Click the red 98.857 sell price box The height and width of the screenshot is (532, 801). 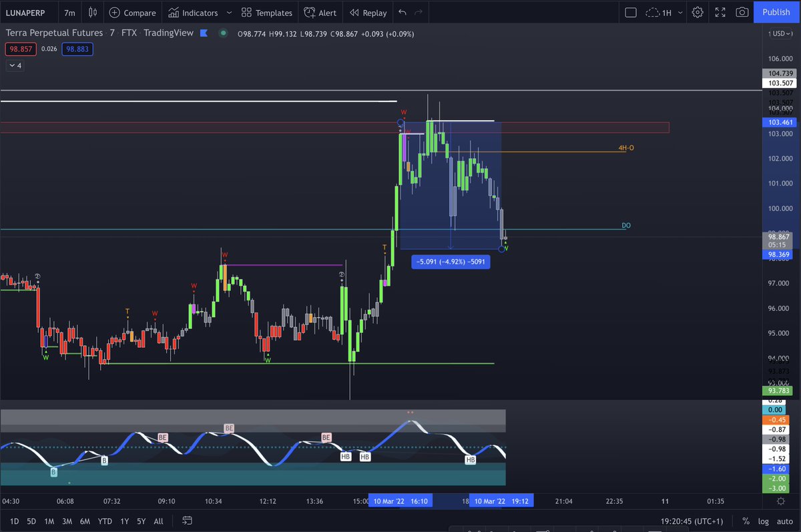(21, 49)
